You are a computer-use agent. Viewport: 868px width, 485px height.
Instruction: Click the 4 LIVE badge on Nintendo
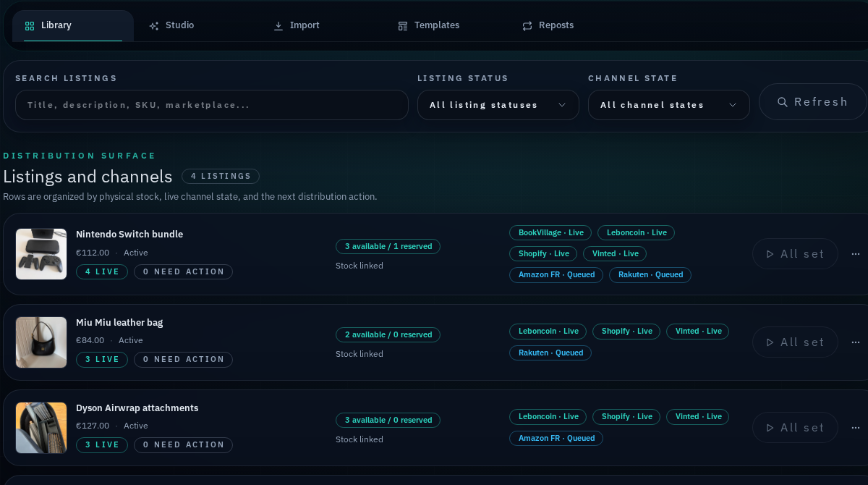[102, 272]
